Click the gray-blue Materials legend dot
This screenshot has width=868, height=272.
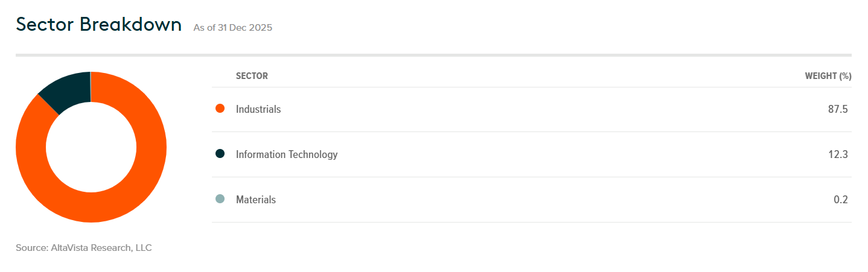220,199
